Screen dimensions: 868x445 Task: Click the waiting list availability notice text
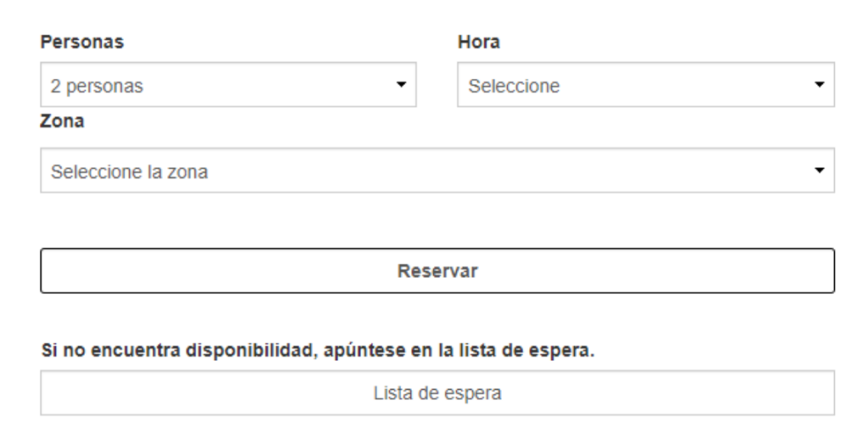pyautogui.click(x=317, y=351)
